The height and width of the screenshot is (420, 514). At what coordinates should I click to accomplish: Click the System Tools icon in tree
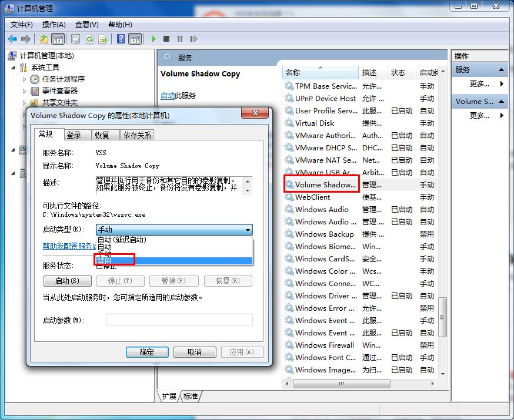[24, 68]
